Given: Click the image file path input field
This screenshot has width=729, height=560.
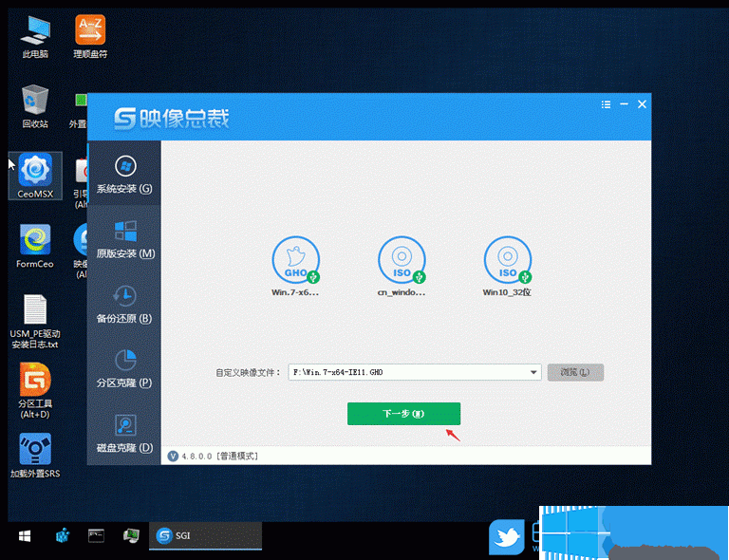Looking at the screenshot, I should (408, 373).
